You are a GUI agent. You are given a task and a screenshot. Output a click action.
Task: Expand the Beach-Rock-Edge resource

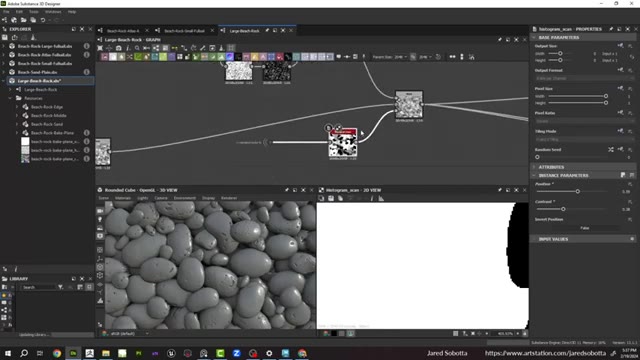pos(17,107)
